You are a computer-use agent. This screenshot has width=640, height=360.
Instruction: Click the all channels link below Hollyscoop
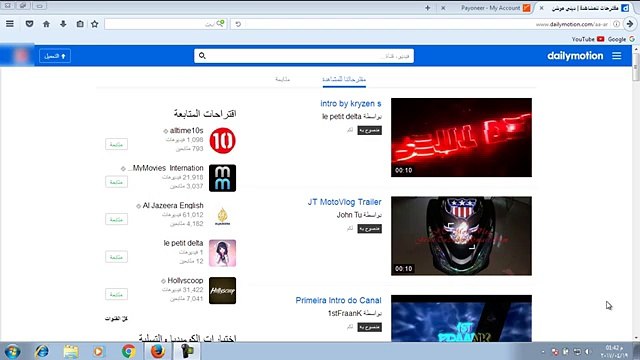[x=116, y=318]
